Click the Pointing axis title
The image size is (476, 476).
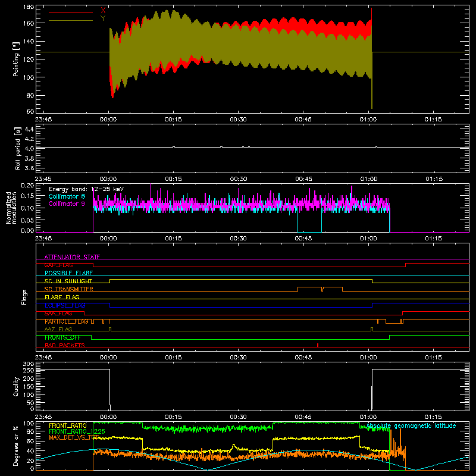[16, 59]
